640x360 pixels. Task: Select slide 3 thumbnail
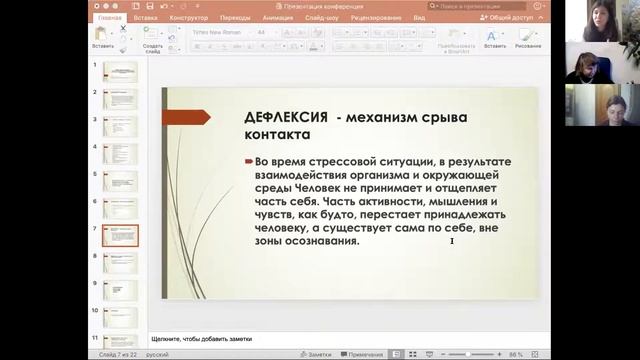click(120, 127)
